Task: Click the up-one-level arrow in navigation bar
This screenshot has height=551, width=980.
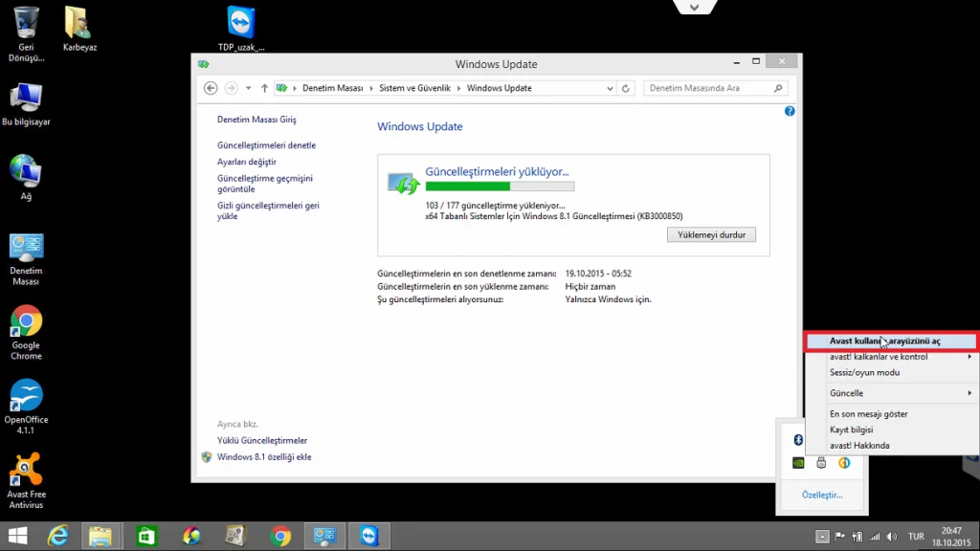Action: [x=264, y=88]
